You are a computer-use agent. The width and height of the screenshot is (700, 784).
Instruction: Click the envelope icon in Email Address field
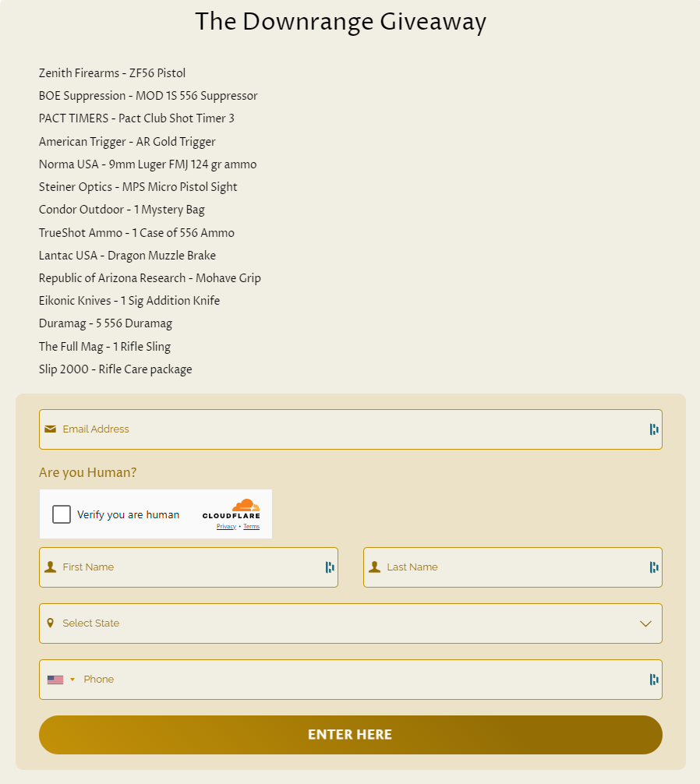coord(50,429)
